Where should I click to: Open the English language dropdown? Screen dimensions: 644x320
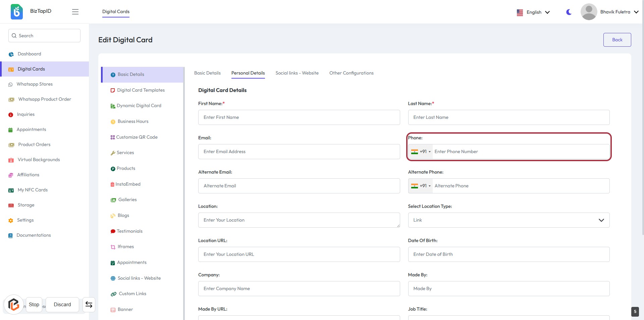coord(533,12)
